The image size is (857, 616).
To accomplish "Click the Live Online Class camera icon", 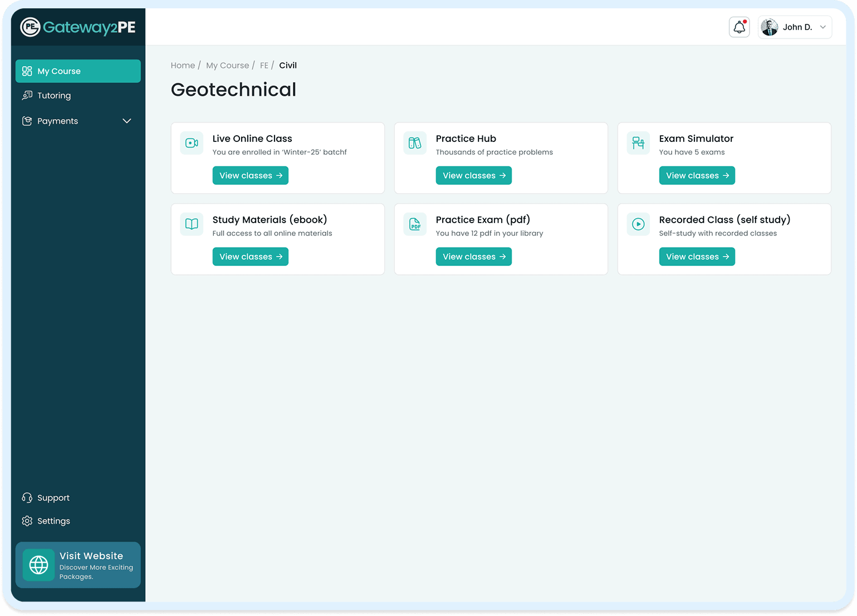I will (191, 143).
